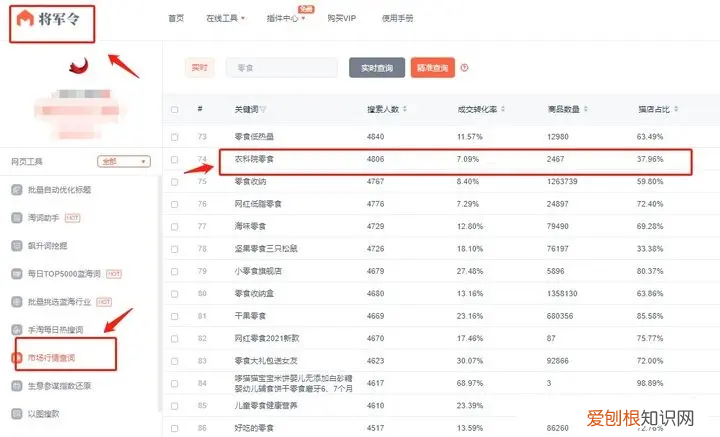Click keyword 零食收纳
Viewport: 720px width, 437px height.
tap(250, 181)
